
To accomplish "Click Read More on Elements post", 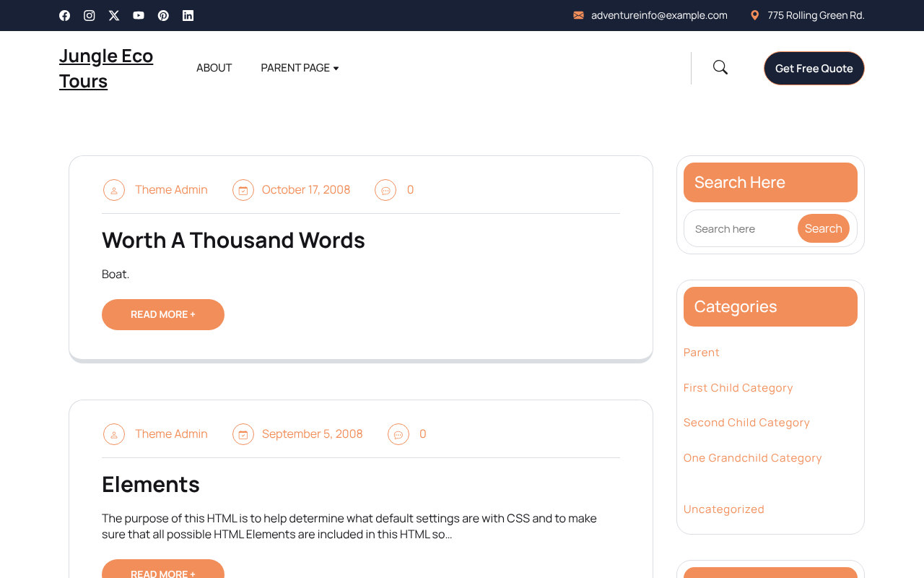I will [x=163, y=569].
